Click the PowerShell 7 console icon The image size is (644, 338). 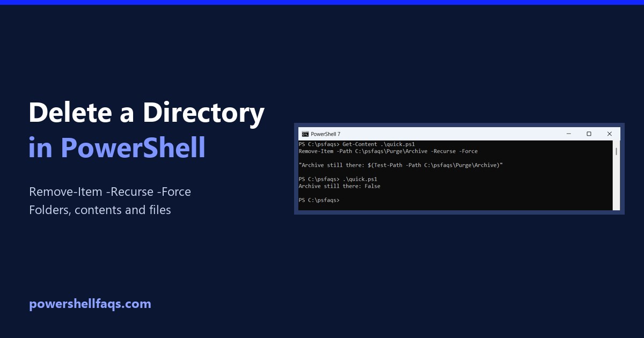(x=305, y=134)
